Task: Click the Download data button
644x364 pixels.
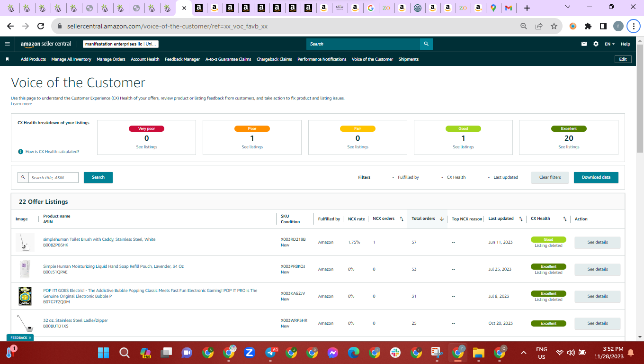Action: click(x=596, y=177)
